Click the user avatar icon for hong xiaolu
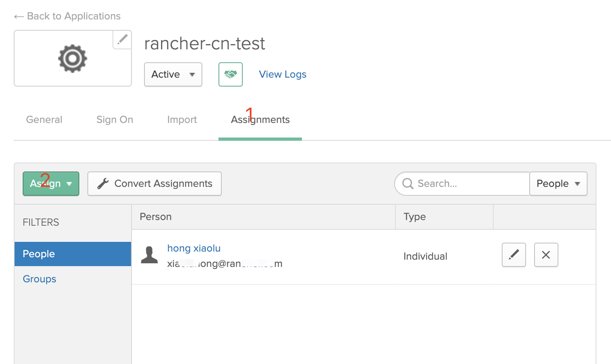This screenshot has width=611, height=364. [x=149, y=255]
